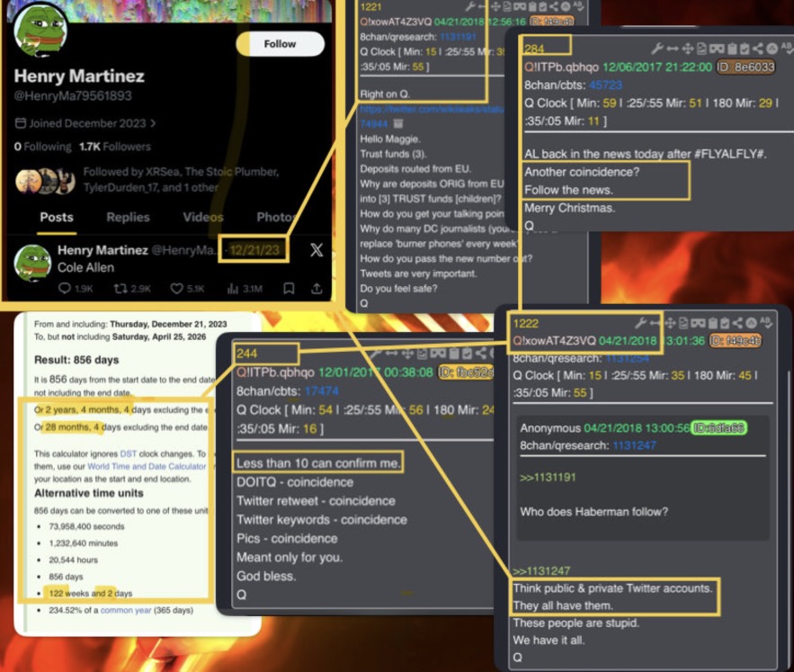Click the ID badge on post 244

466,372
